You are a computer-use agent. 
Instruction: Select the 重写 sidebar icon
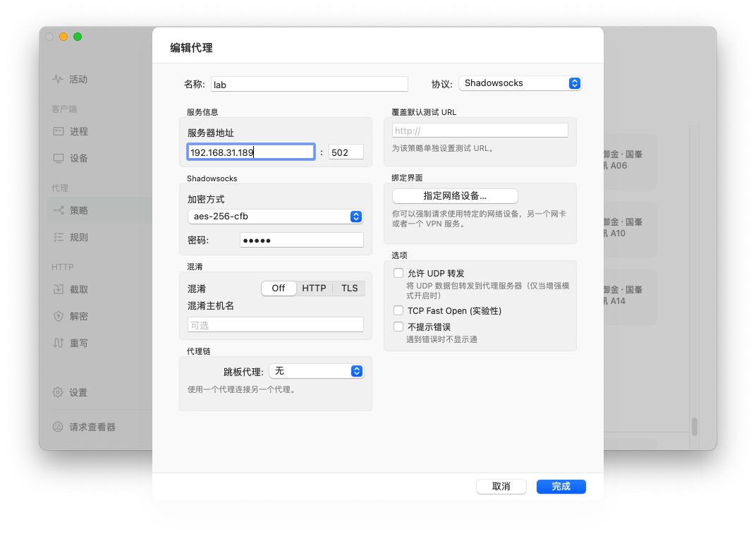[71, 343]
